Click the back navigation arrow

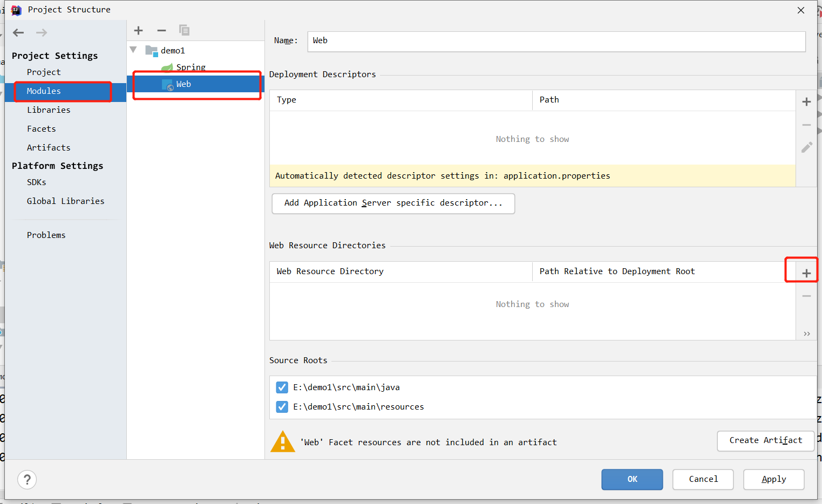(x=18, y=33)
